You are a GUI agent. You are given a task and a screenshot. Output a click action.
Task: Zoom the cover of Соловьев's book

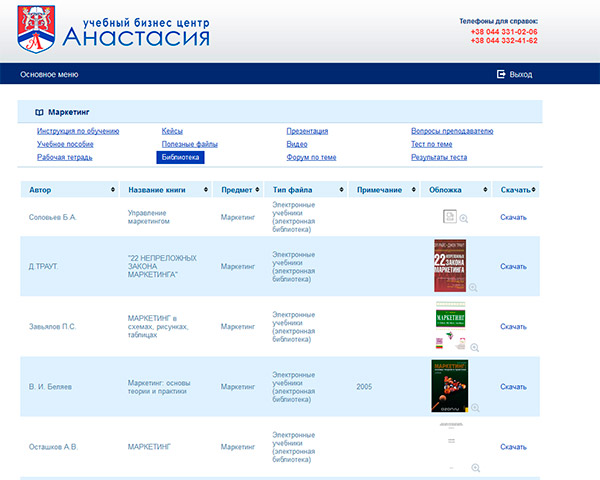463,217
